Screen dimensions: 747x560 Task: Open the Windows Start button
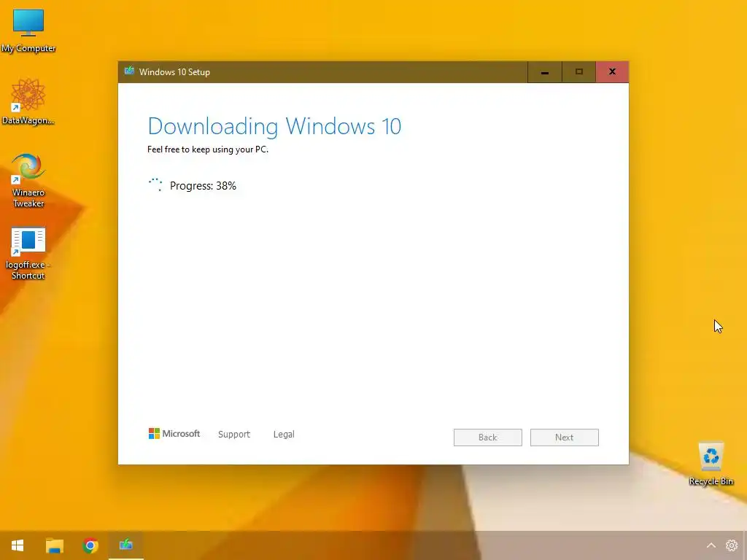tap(18, 545)
